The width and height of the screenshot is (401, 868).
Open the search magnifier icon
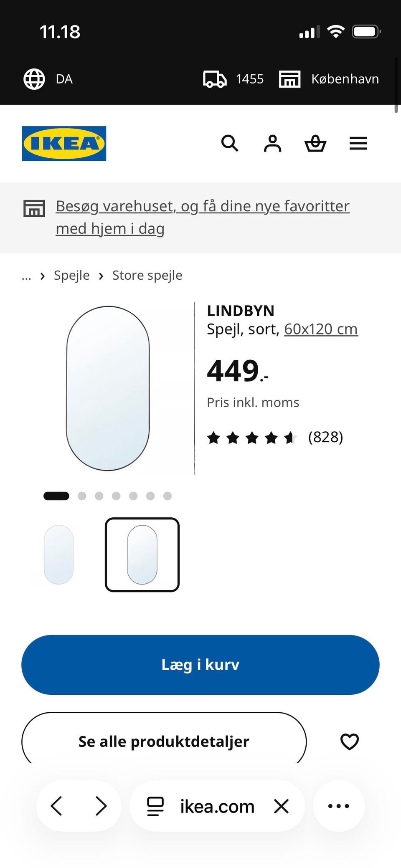coord(230,143)
